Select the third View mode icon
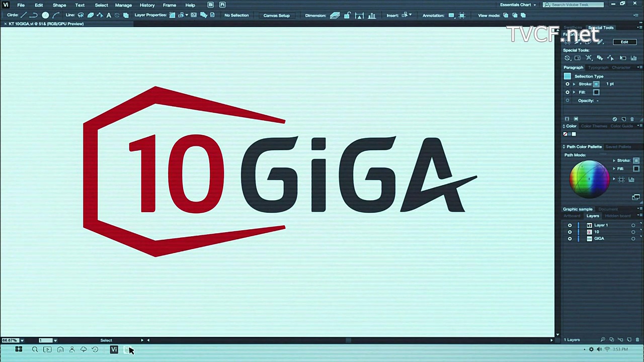Image resolution: width=644 pixels, height=362 pixels. (523, 15)
